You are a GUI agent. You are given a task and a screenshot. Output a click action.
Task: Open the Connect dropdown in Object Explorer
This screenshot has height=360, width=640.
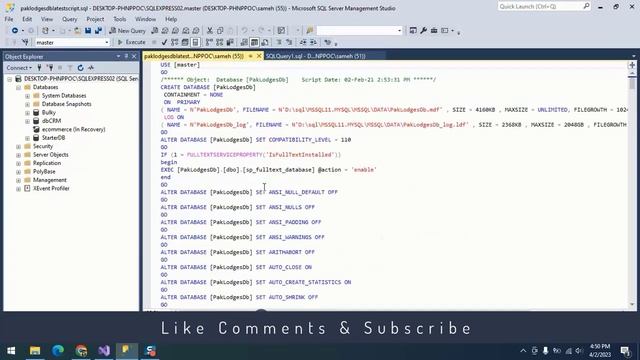(x=19, y=68)
